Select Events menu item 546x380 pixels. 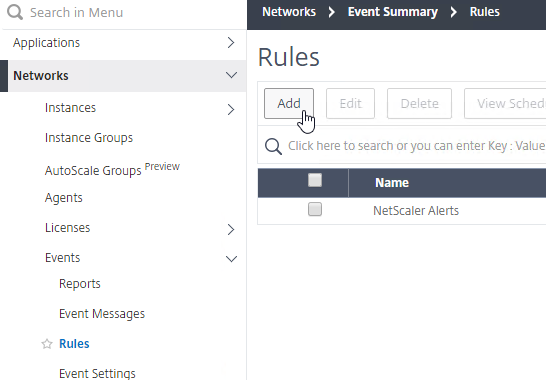[63, 257]
